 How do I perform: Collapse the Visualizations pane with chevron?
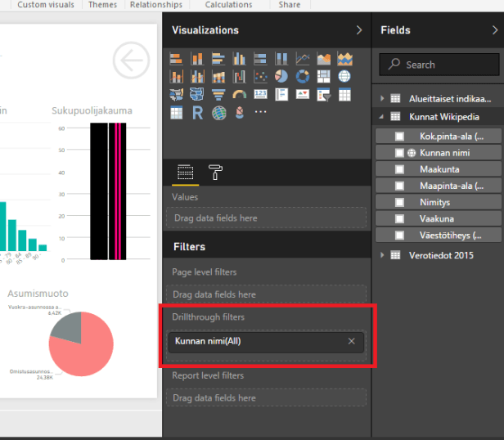coord(358,30)
